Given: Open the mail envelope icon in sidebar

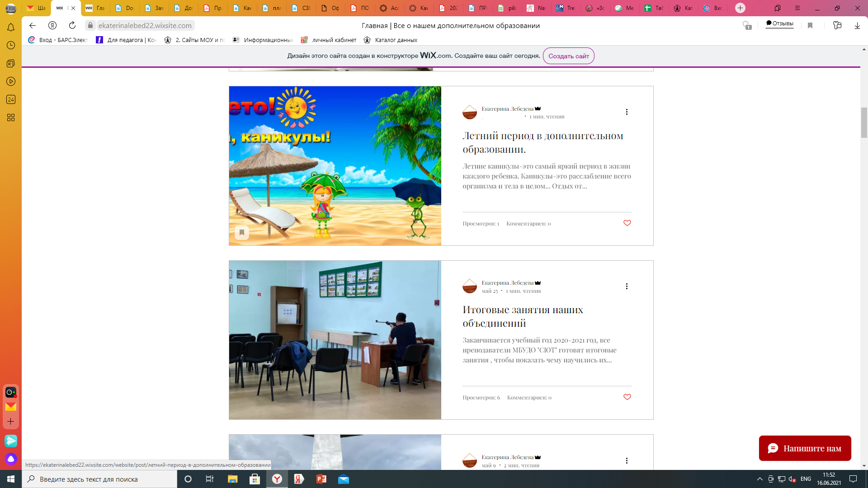Looking at the screenshot, I should click(x=11, y=407).
